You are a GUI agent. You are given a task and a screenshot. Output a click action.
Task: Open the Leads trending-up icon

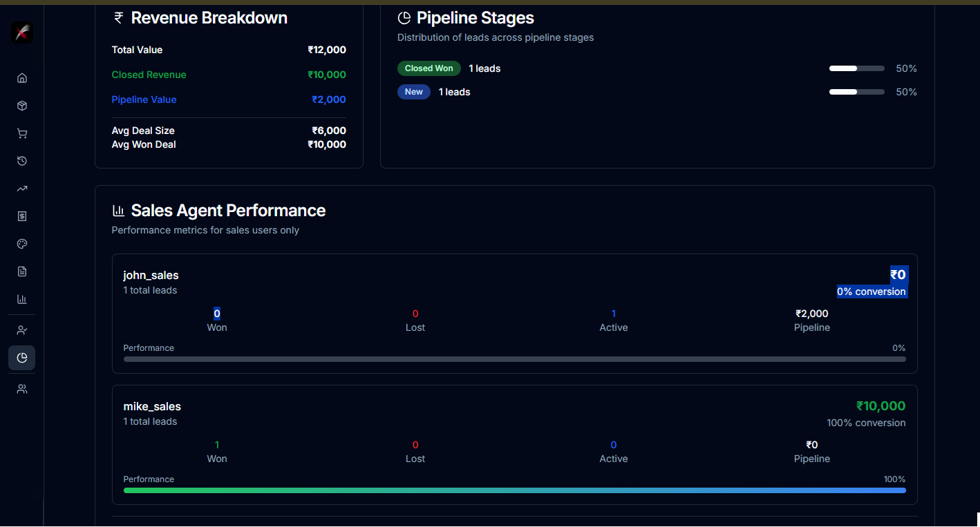(21, 189)
